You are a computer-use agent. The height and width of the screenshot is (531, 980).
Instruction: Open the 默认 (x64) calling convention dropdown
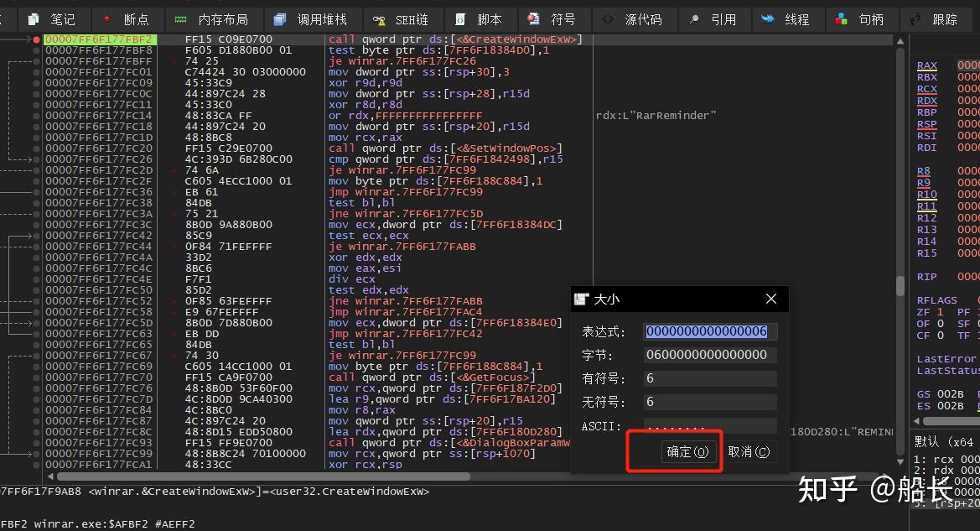tap(944, 441)
